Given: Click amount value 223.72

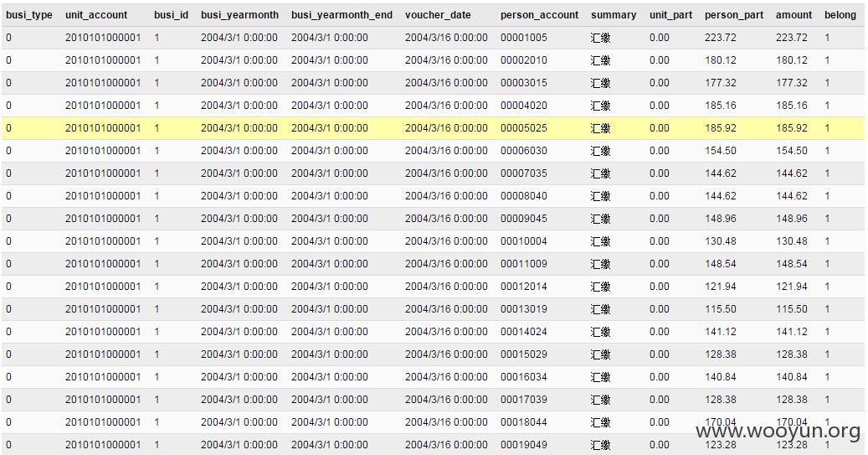Looking at the screenshot, I should point(792,38).
